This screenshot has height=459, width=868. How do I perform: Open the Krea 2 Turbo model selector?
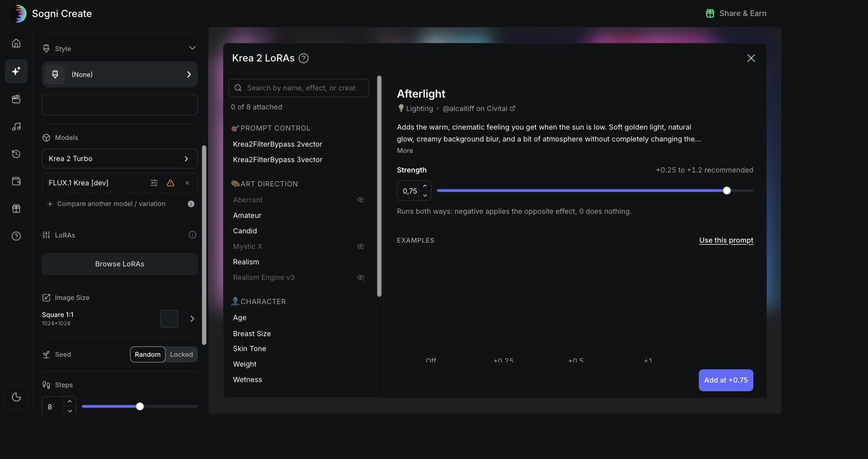120,159
